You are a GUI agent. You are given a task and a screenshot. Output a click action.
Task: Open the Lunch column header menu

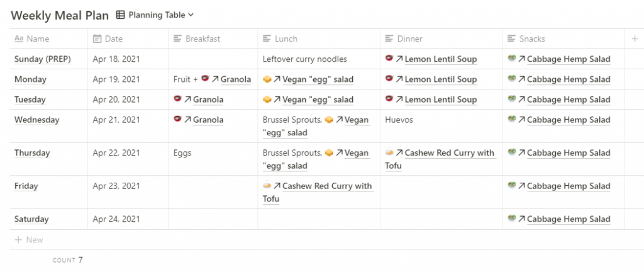click(x=319, y=38)
